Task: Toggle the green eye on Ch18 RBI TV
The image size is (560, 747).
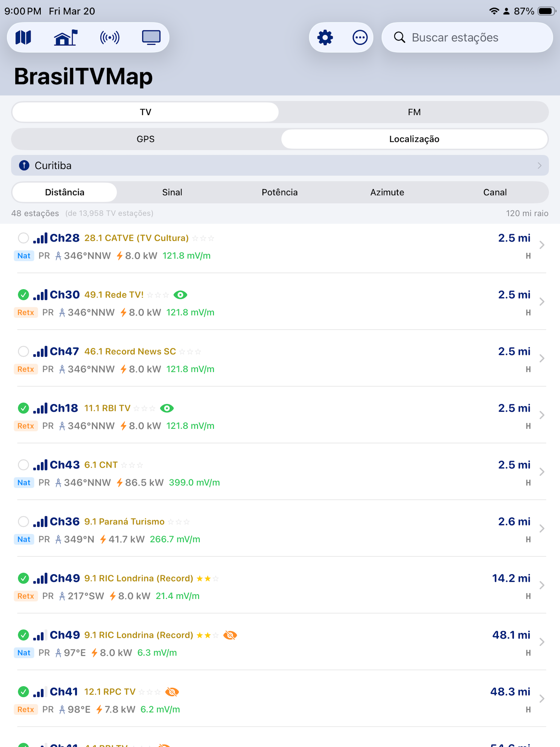Action: (x=167, y=408)
